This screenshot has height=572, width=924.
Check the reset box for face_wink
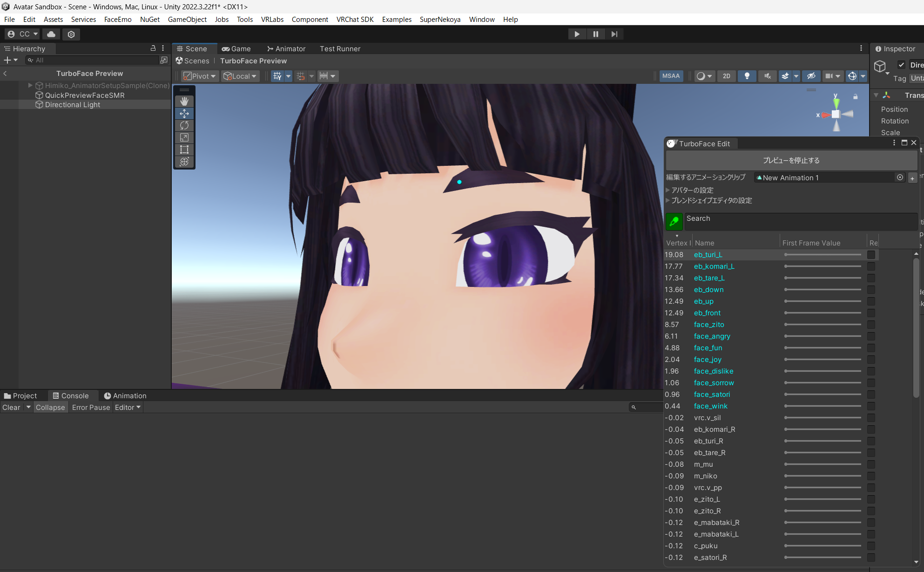tap(871, 406)
